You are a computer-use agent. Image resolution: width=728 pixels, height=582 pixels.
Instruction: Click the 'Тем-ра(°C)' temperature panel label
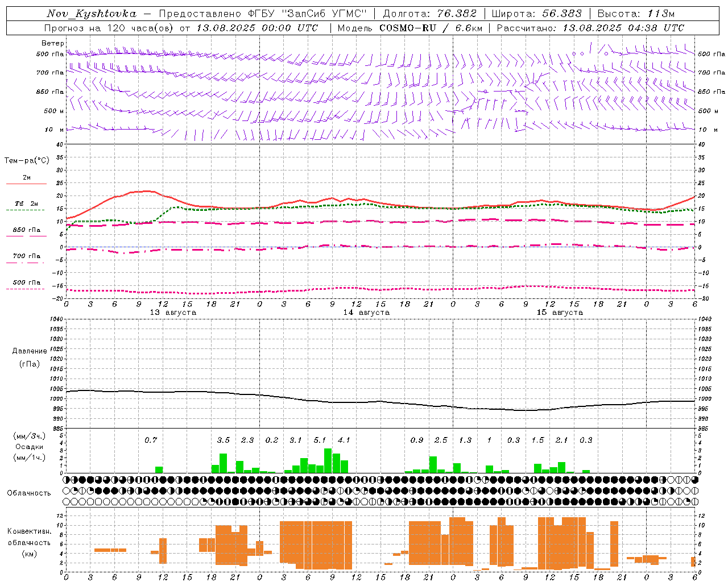[x=27, y=161]
